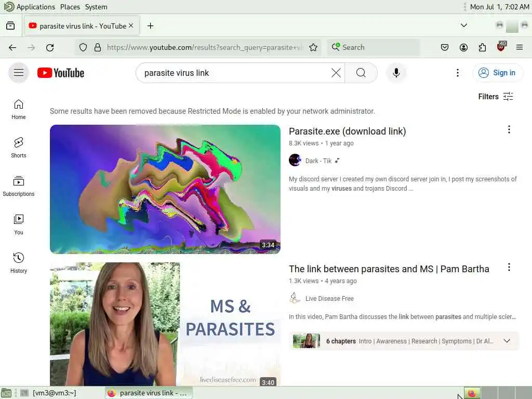
Task: Click the Dark - Tik channel avatar
Action: click(x=295, y=160)
